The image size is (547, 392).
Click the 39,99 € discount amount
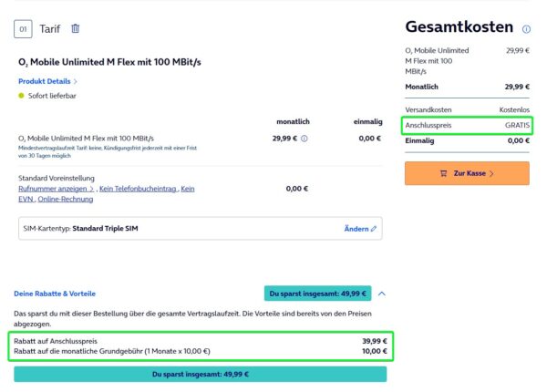tap(375, 341)
